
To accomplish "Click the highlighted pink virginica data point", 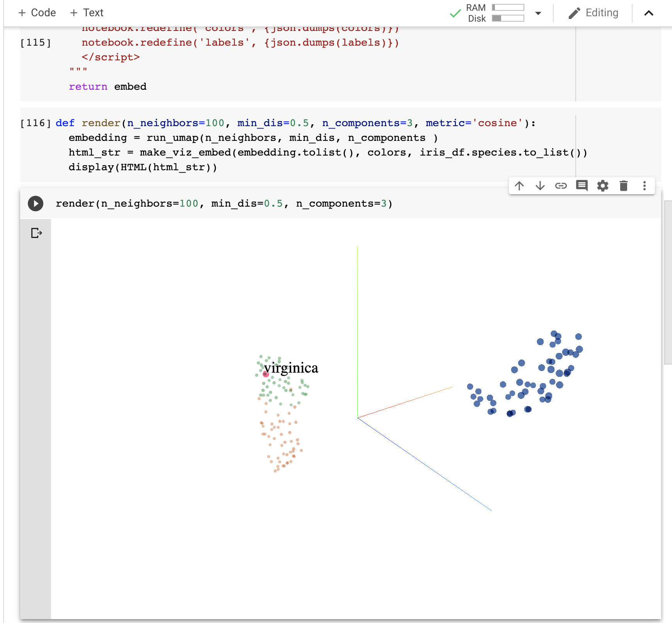I will click(x=266, y=374).
